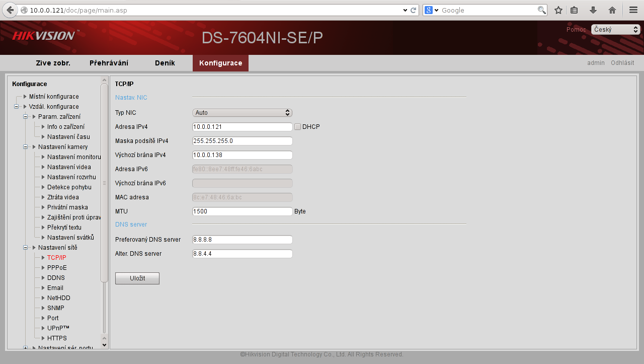Open Info o zařízení

point(66,127)
